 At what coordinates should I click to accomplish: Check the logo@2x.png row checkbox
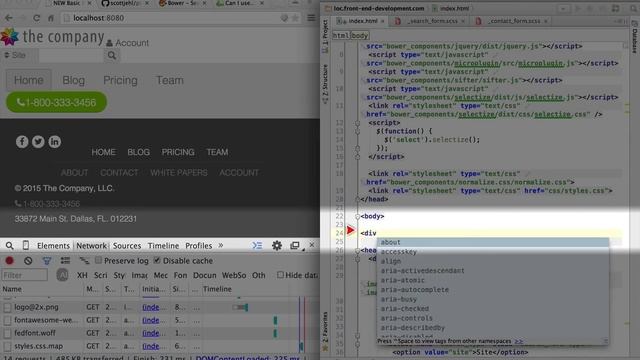click(x=7, y=307)
